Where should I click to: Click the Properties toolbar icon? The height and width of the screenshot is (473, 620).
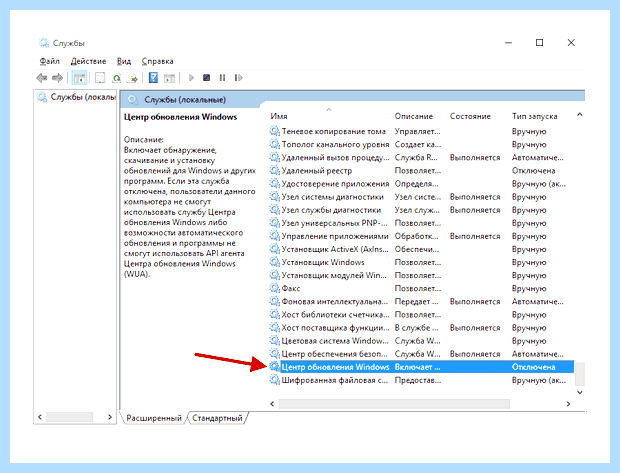[100, 78]
